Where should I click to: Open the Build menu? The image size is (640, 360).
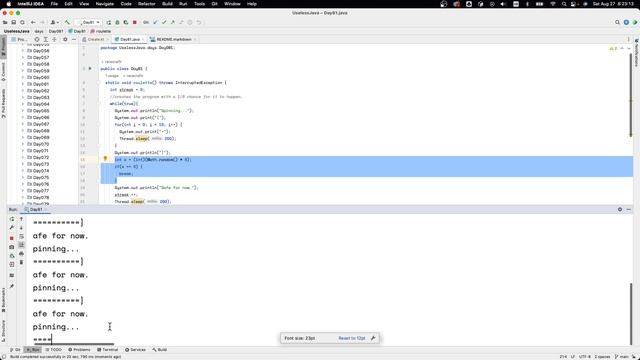coord(167,4)
